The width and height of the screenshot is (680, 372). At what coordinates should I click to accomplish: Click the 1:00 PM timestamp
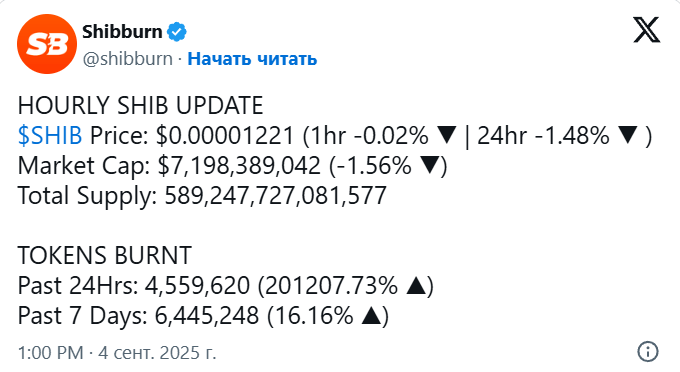coord(51,352)
